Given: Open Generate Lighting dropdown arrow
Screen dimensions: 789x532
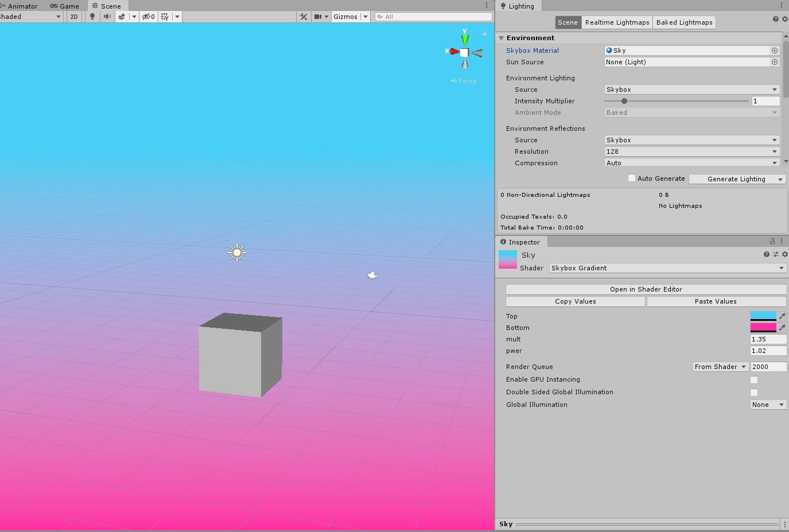Looking at the screenshot, I should [780, 179].
